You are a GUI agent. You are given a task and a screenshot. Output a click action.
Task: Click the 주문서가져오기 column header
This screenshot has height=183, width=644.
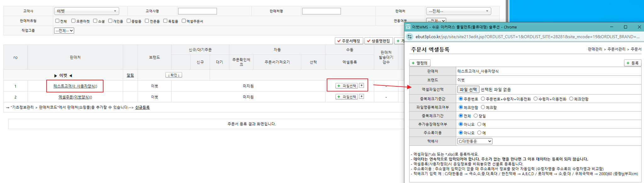coord(277,62)
